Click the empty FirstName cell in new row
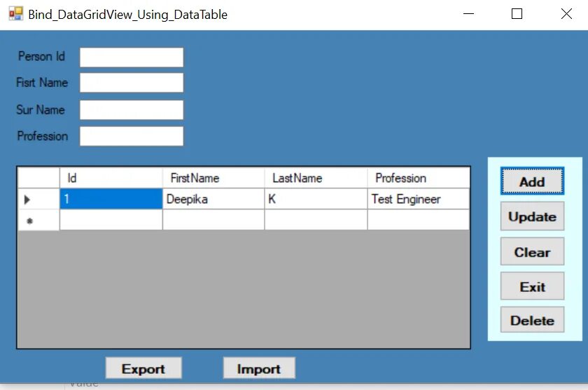The image size is (588, 390). pos(213,220)
